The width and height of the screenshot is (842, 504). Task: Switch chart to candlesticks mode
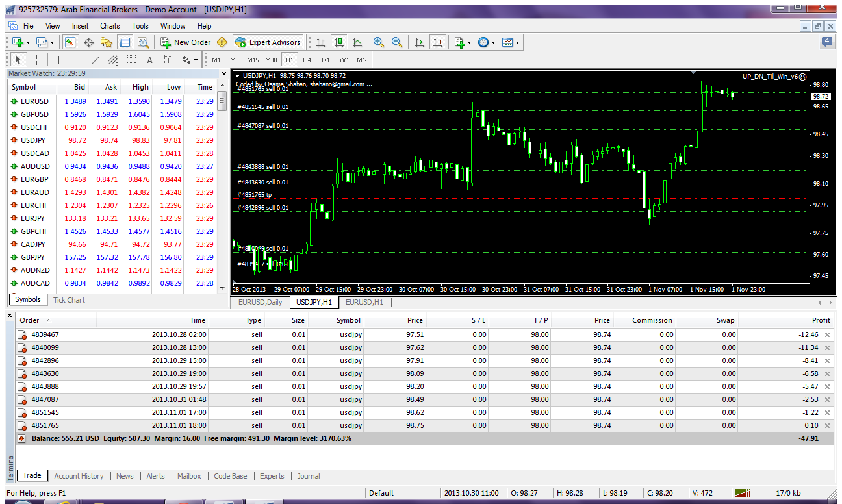(x=338, y=42)
